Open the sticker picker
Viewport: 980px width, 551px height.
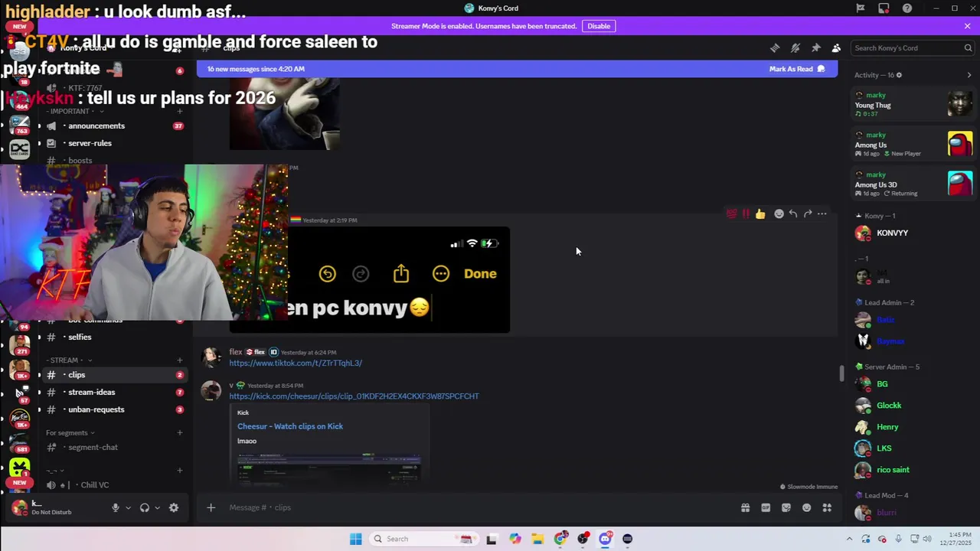pos(786,507)
